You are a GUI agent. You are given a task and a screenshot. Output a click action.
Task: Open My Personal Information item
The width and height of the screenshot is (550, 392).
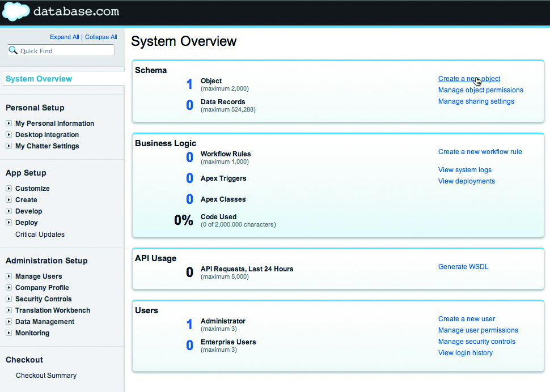tap(55, 123)
